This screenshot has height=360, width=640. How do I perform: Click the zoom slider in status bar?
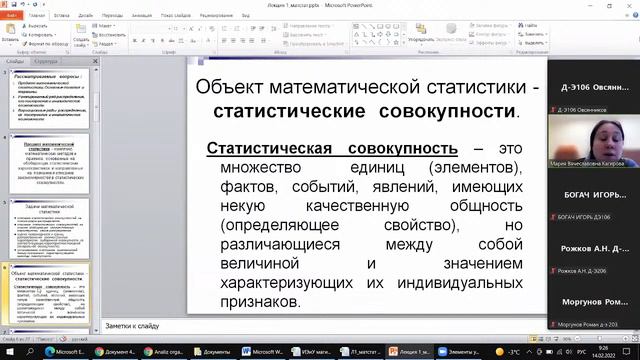(599, 339)
